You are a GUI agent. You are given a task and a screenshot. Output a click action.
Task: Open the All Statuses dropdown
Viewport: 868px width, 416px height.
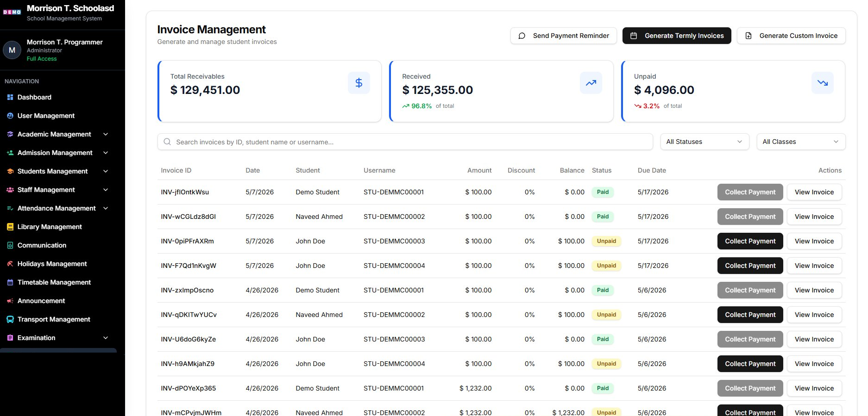(x=704, y=142)
